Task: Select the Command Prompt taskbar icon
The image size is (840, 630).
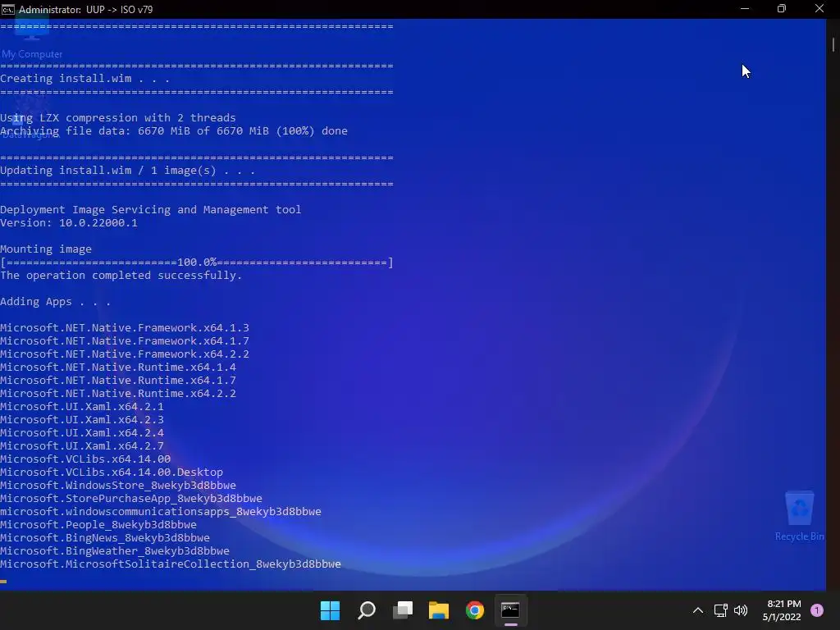Action: 510,610
